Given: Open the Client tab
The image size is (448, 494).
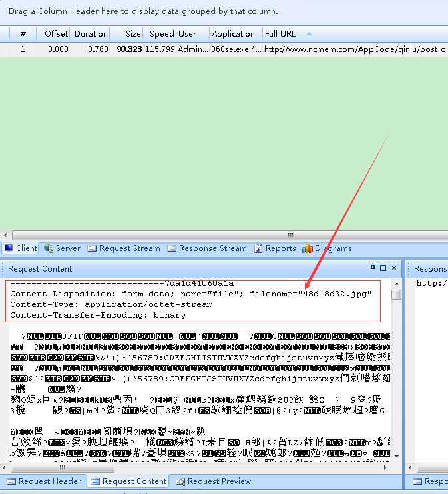Looking at the screenshot, I should 21,248.
